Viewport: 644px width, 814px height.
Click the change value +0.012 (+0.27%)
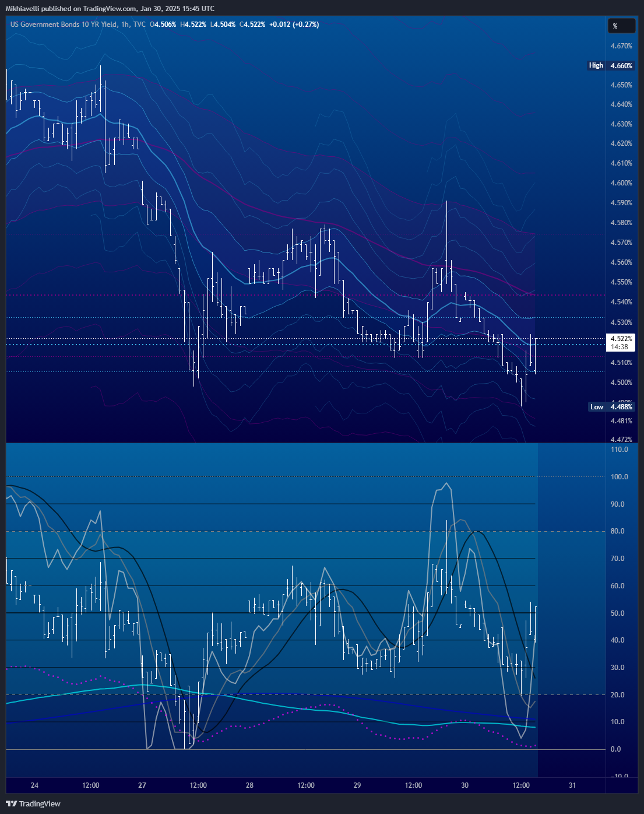[x=294, y=24]
